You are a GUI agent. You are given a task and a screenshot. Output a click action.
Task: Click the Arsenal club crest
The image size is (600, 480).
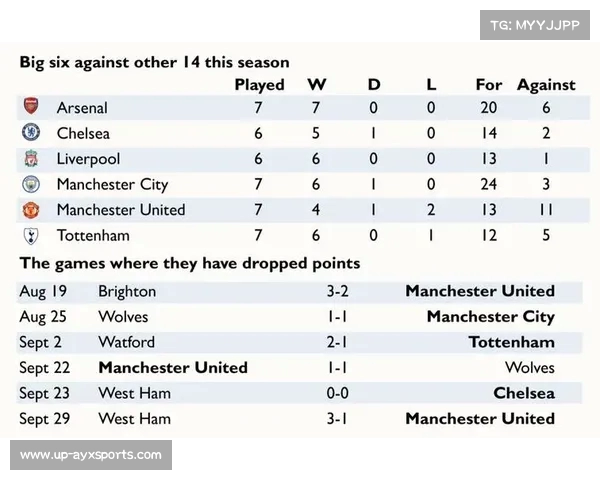point(31,106)
